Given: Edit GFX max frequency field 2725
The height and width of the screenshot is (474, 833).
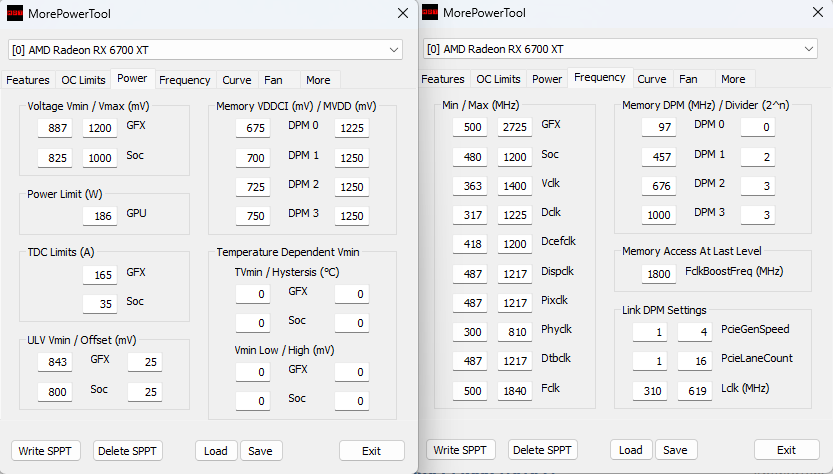Looking at the screenshot, I should pyautogui.click(x=515, y=126).
